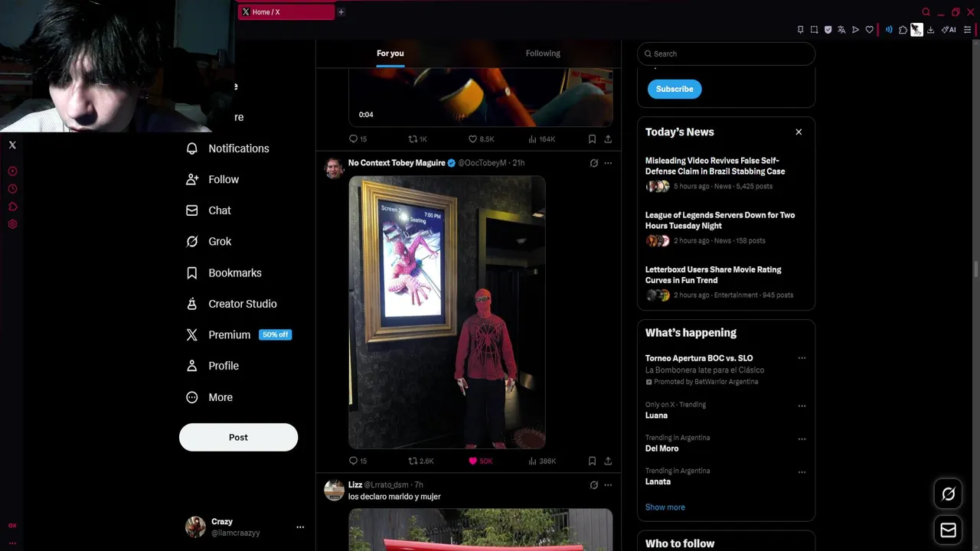Open the Premium page
This screenshot has height=551, width=980.
pyautogui.click(x=238, y=334)
